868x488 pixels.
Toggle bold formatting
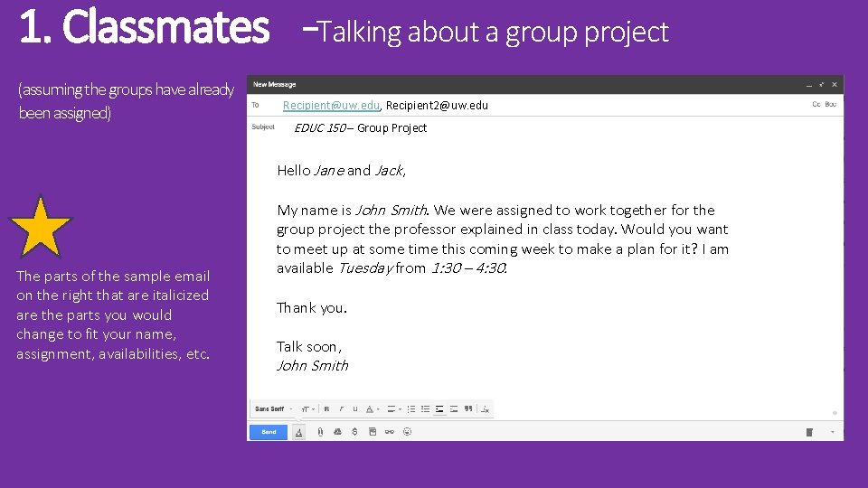coord(327,409)
